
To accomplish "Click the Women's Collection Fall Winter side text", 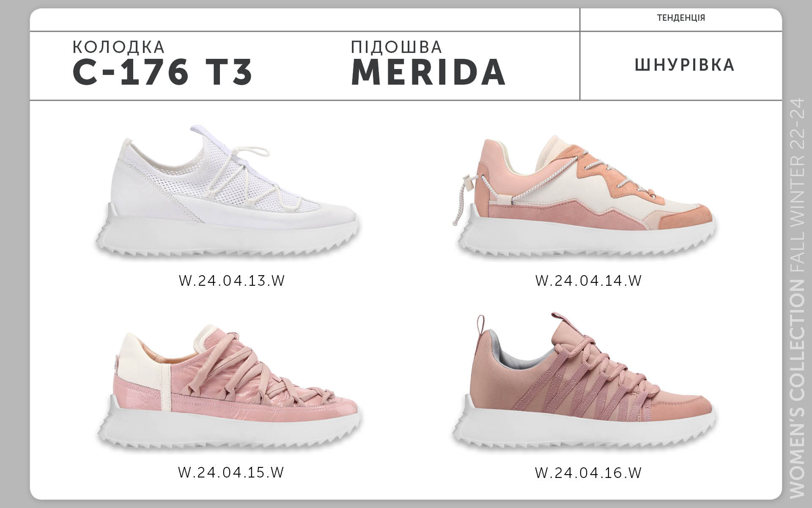I will tap(797, 298).
